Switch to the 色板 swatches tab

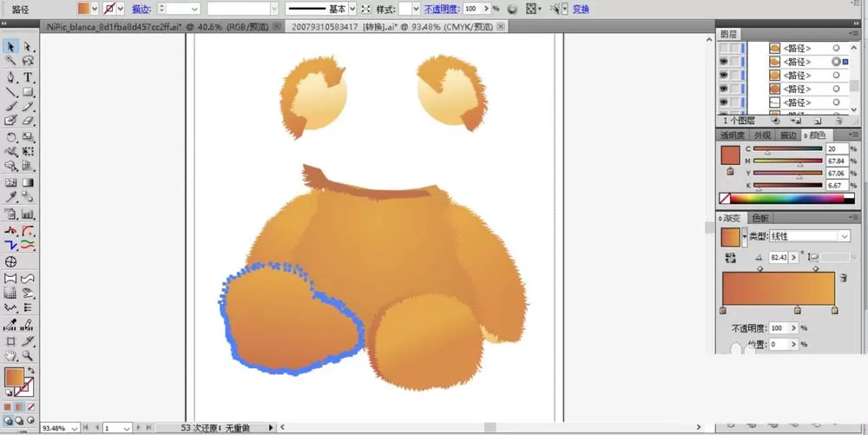pos(760,218)
